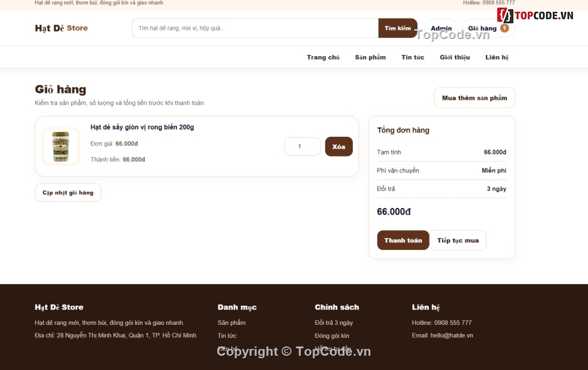The image size is (588, 370).
Task: Open Đổi trả 3 ngày footer link
Action: click(x=334, y=323)
